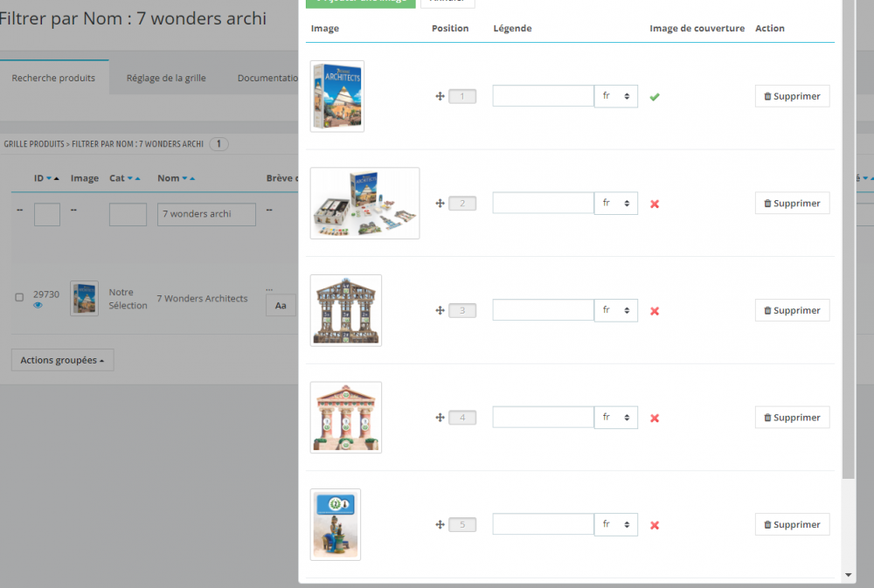The width and height of the screenshot is (874, 588).
Task: Click the legend field for image 2
Action: 543,203
